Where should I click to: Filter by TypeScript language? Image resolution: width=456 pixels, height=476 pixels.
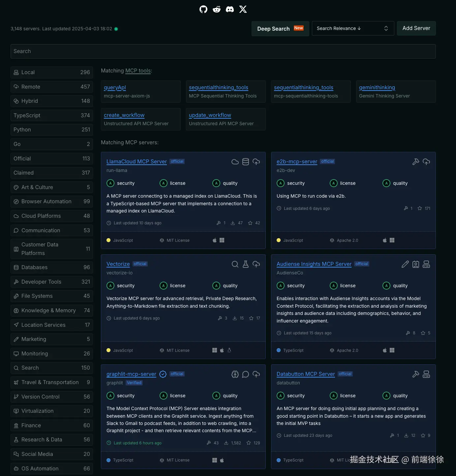(x=52, y=116)
